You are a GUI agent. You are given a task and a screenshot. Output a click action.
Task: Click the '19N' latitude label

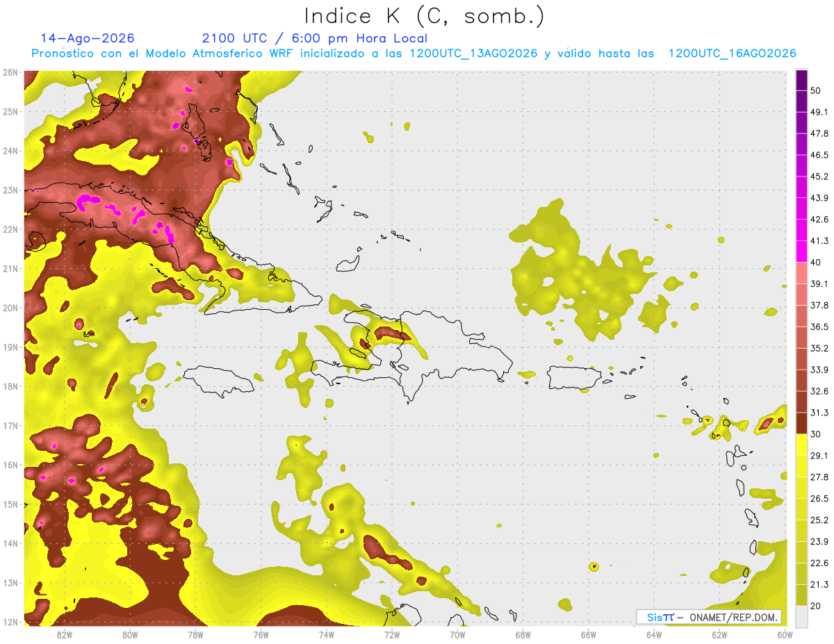[10, 347]
